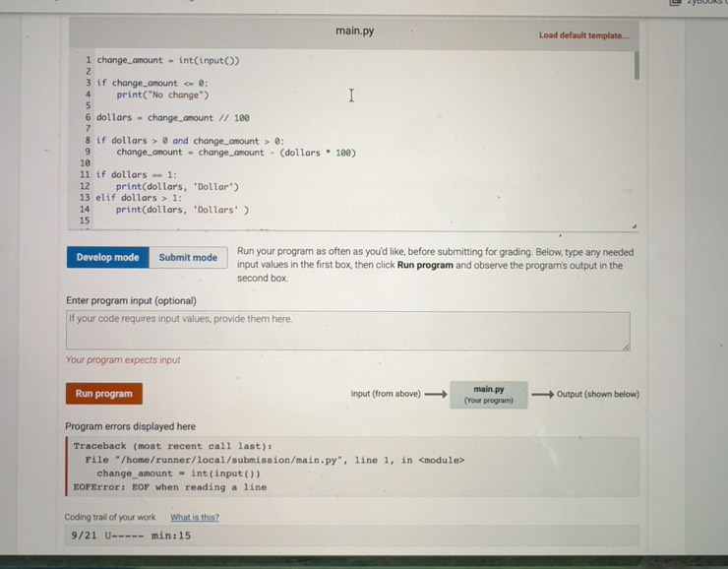Place cursor on line 1 input statement
The height and width of the screenshot is (569, 728).
168,60
